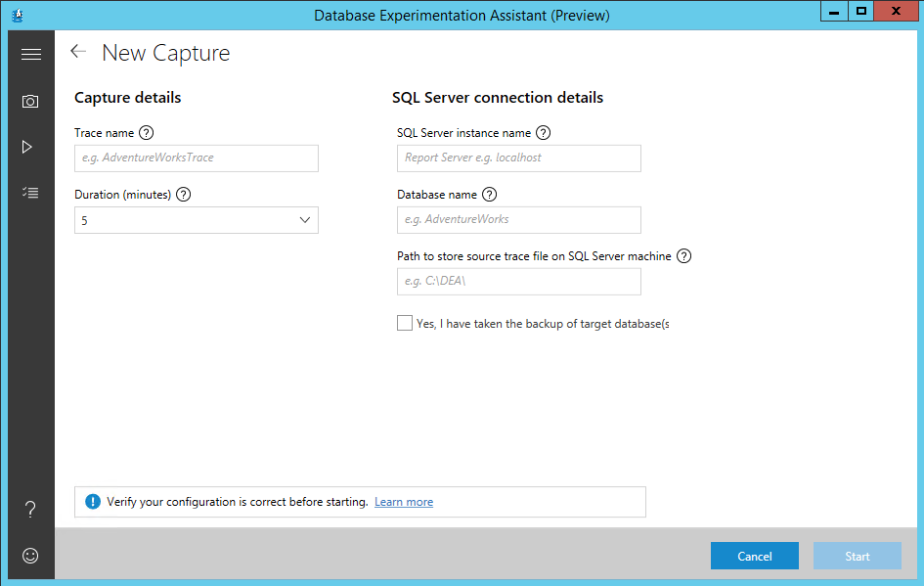Viewport: 924px width, 586px height.
Task: Open the hamburger navigation menu
Action: click(x=31, y=54)
